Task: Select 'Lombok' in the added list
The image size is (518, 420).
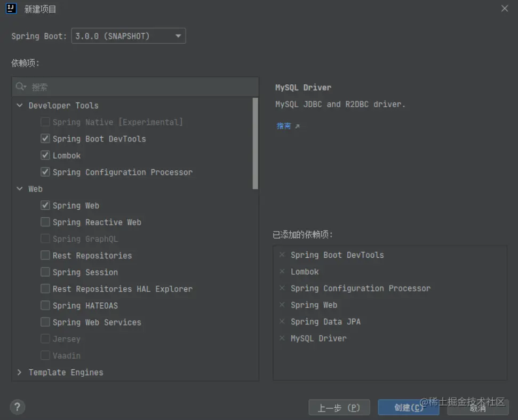Action: click(305, 272)
